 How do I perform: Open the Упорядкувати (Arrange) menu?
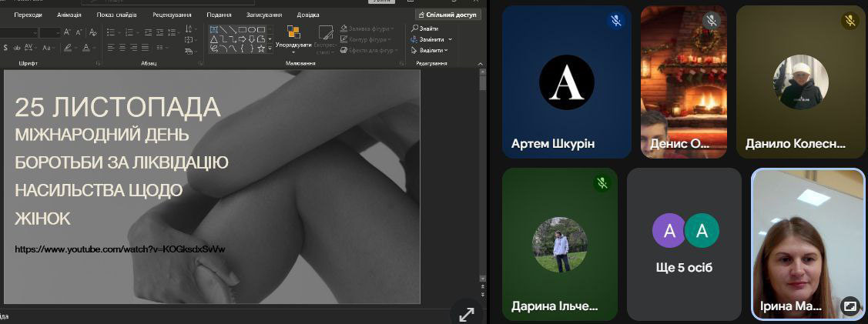[293, 37]
